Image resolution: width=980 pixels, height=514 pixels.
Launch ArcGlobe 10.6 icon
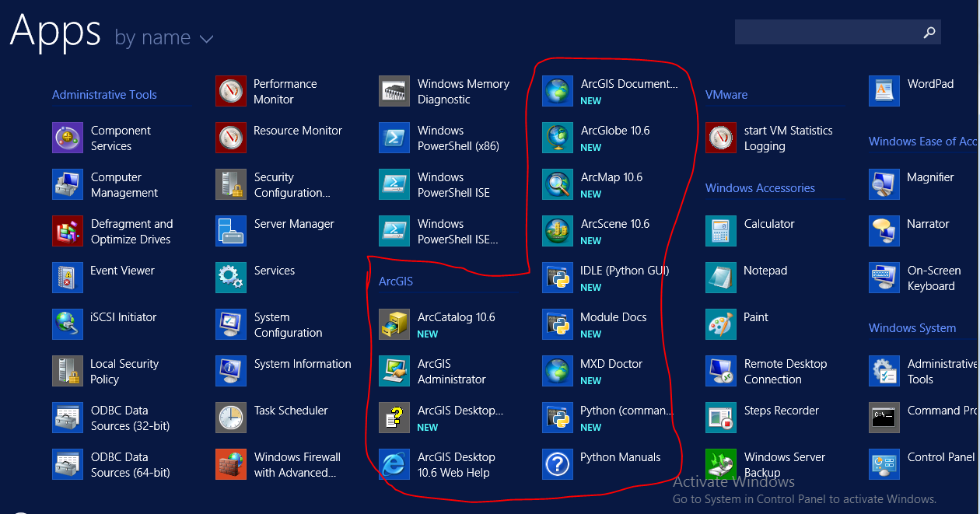pyautogui.click(x=558, y=138)
